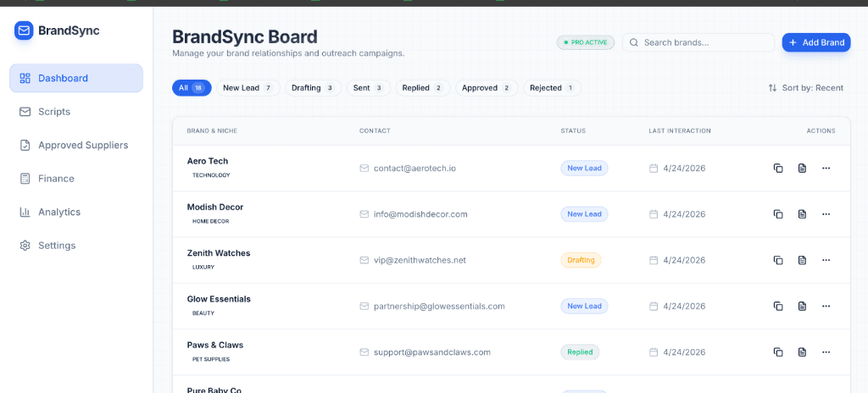This screenshot has width=868, height=393.
Task: Filter by Approved status
Action: (487, 88)
